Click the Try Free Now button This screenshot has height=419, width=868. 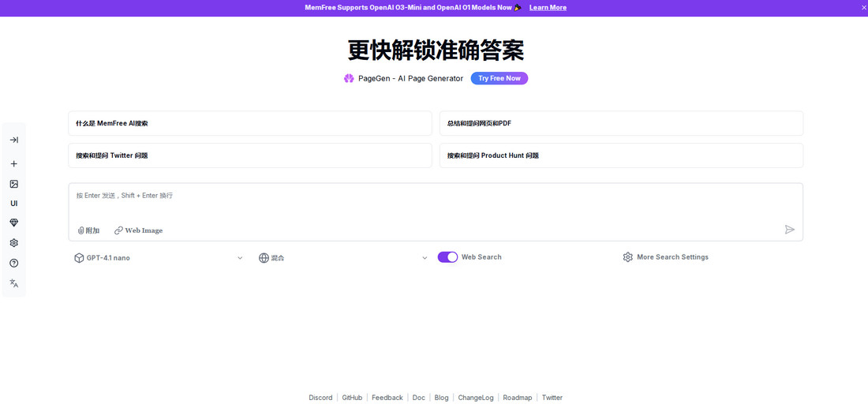pos(499,79)
